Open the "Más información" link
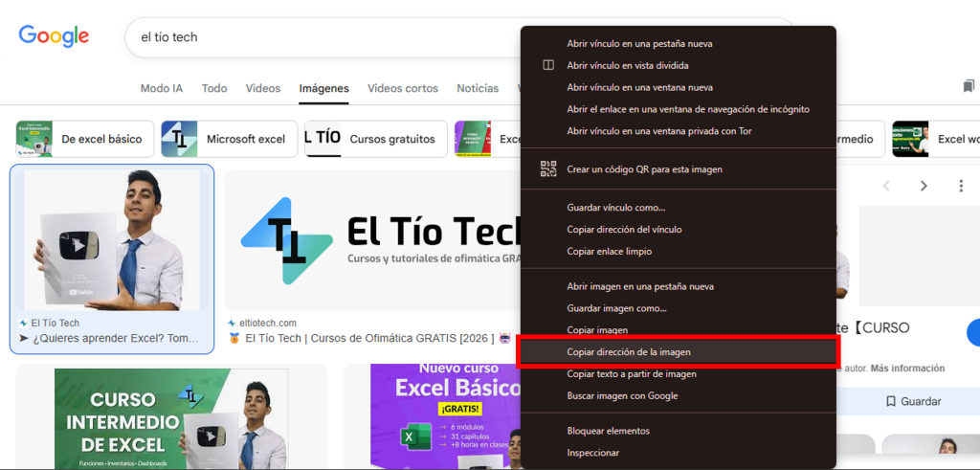 [907, 368]
